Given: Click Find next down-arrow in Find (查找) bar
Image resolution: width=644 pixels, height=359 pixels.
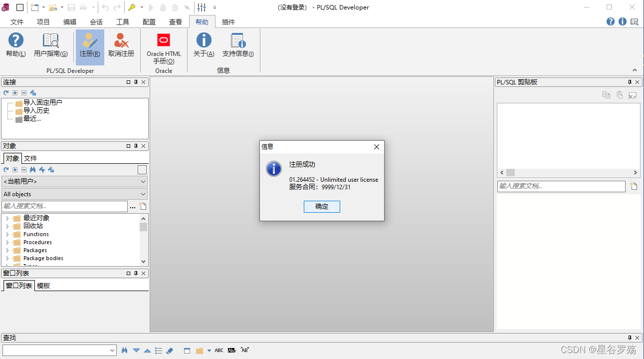Looking at the screenshot, I should (x=136, y=351).
